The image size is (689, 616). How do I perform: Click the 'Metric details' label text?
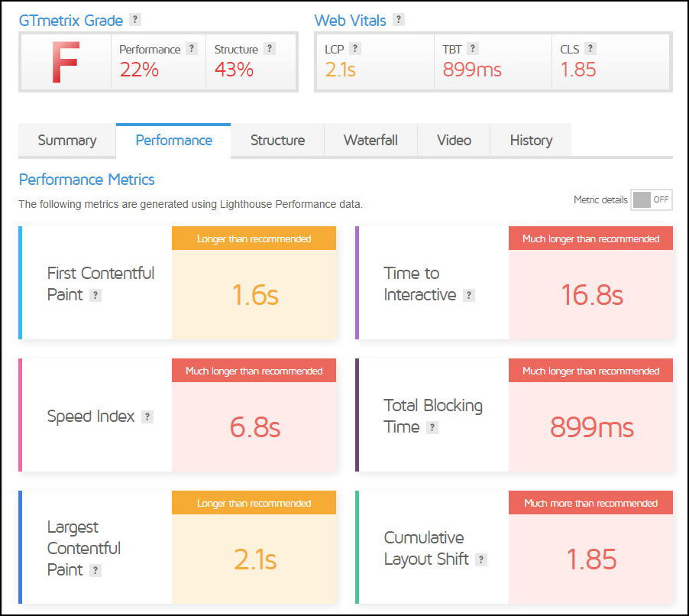click(x=600, y=200)
